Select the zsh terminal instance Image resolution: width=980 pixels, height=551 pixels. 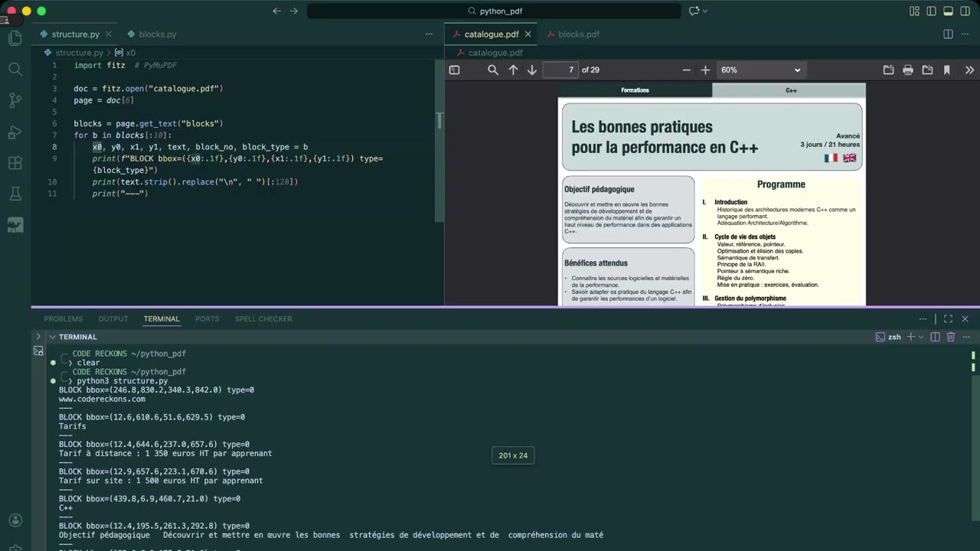pos(888,337)
